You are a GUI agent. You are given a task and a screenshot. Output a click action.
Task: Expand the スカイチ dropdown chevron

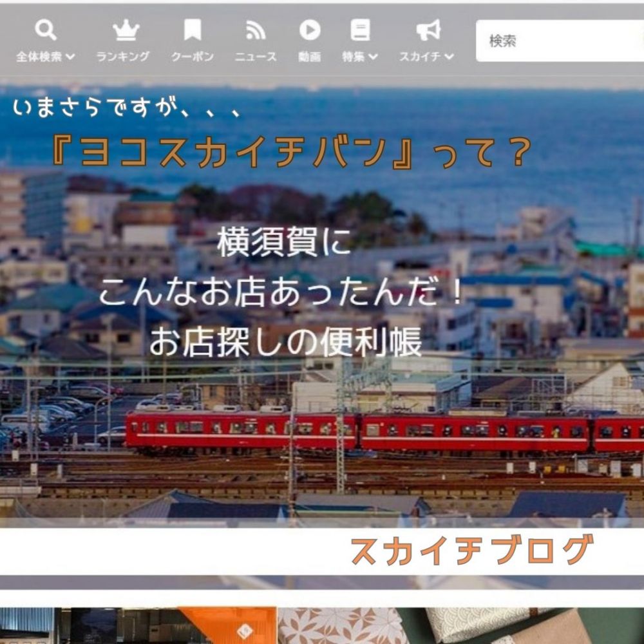(x=449, y=57)
